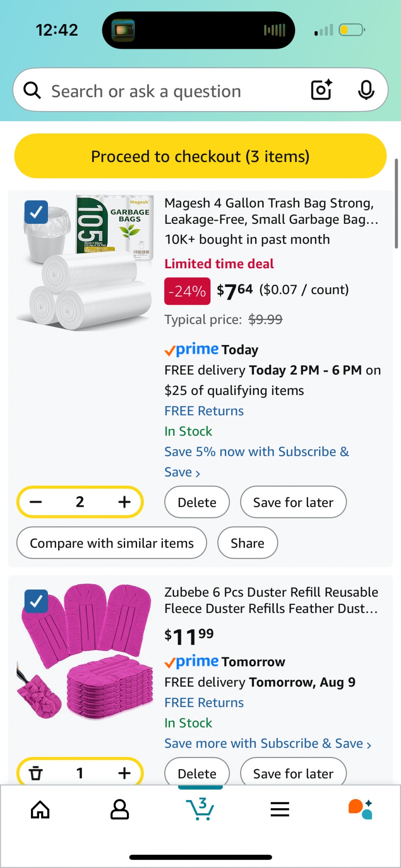Uncheck the Magesh trash bag checkbox
Screen dimensions: 401x868
point(36,212)
